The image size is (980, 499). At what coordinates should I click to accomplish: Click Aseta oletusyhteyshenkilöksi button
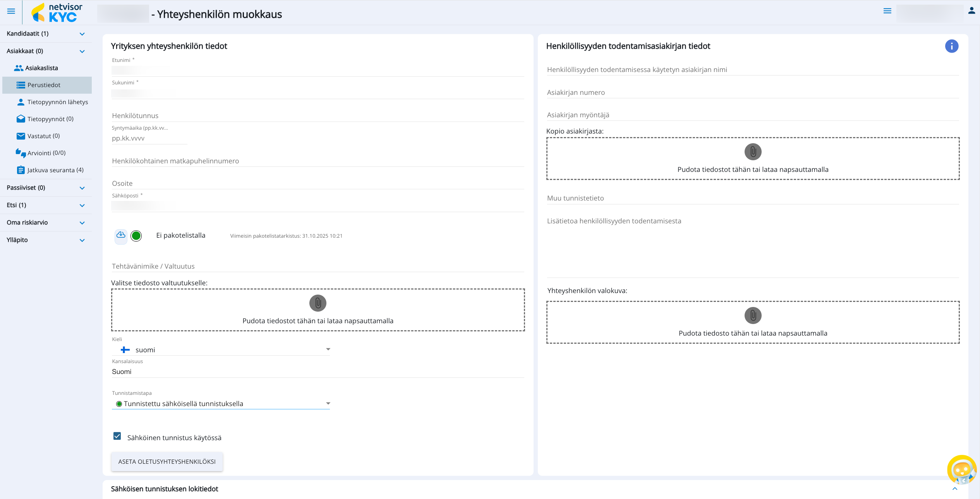[x=167, y=461]
